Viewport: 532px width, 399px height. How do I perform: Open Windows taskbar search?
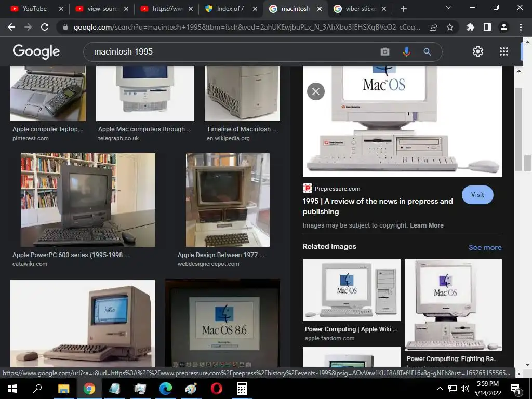pos(37,389)
